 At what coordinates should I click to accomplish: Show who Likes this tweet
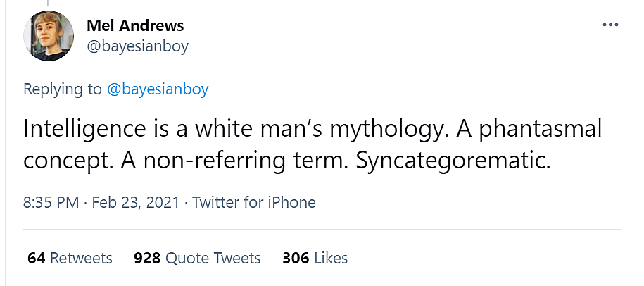coord(331,259)
